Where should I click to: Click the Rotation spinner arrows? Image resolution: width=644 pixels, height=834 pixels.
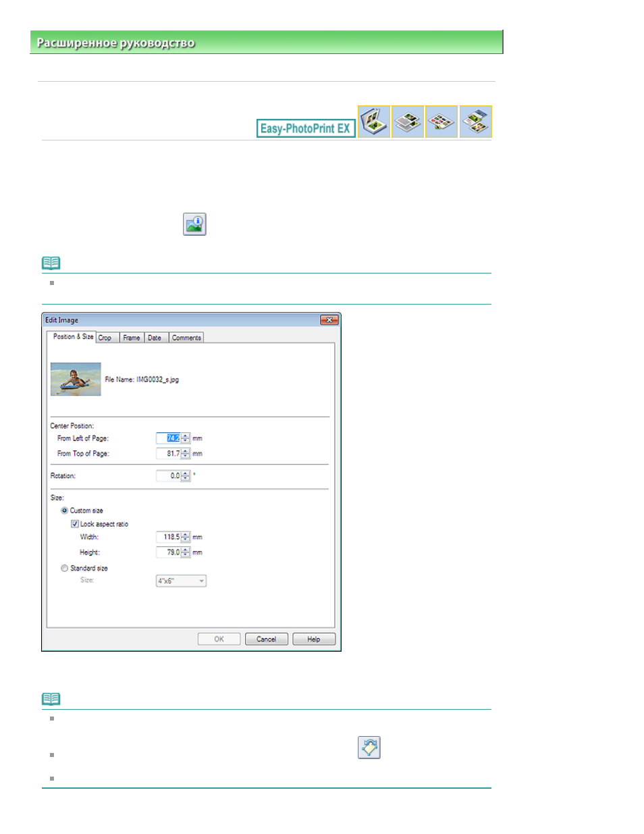(186, 476)
